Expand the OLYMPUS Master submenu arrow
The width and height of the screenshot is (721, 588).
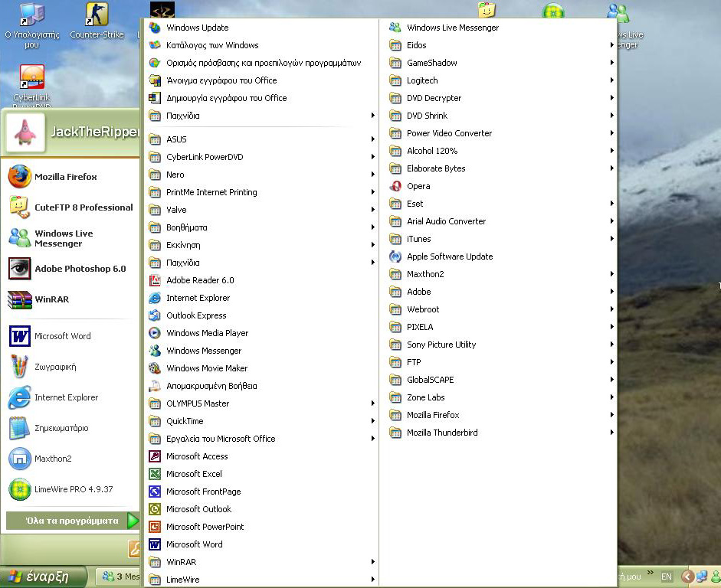(x=373, y=403)
